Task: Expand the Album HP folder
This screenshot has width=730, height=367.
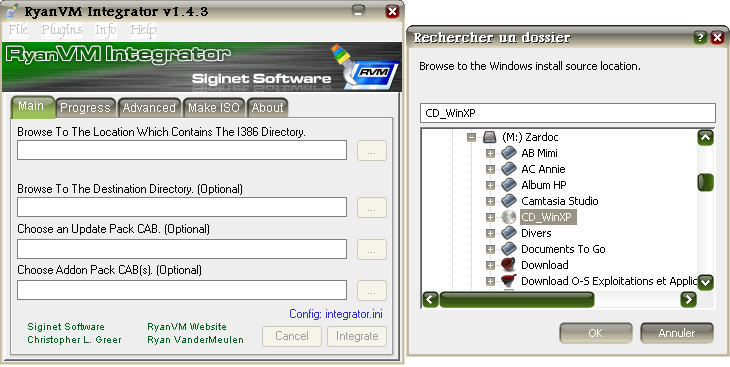Action: click(490, 185)
